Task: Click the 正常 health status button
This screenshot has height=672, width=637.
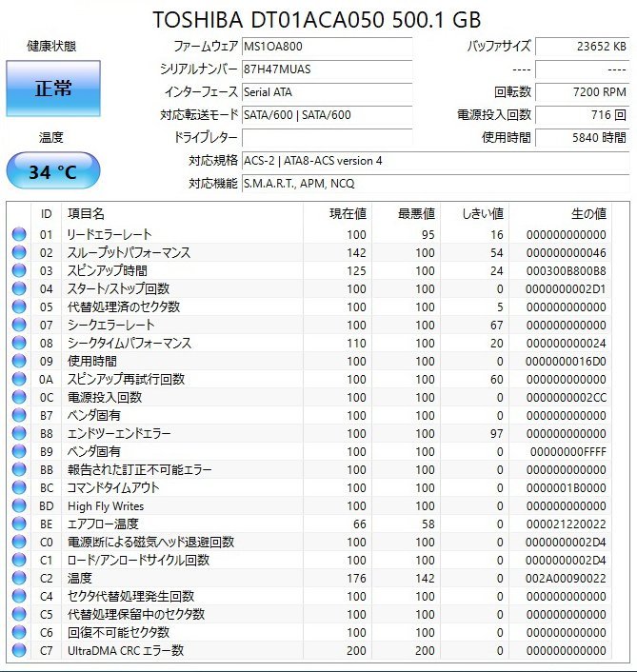Action: [53, 89]
